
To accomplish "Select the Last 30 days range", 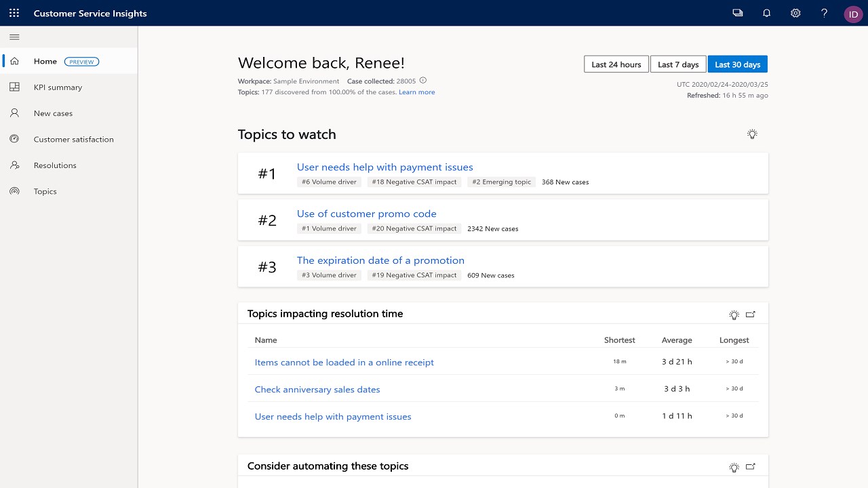I will [x=737, y=64].
